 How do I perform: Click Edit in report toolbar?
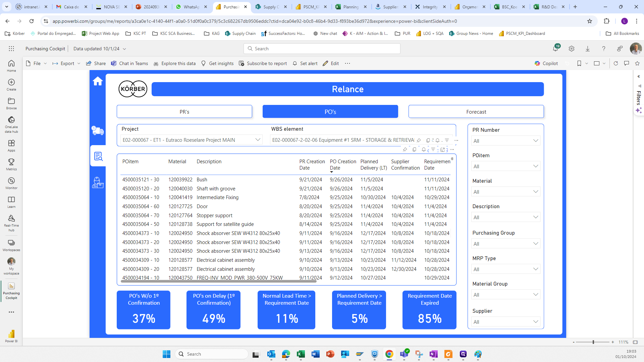[x=331, y=63]
